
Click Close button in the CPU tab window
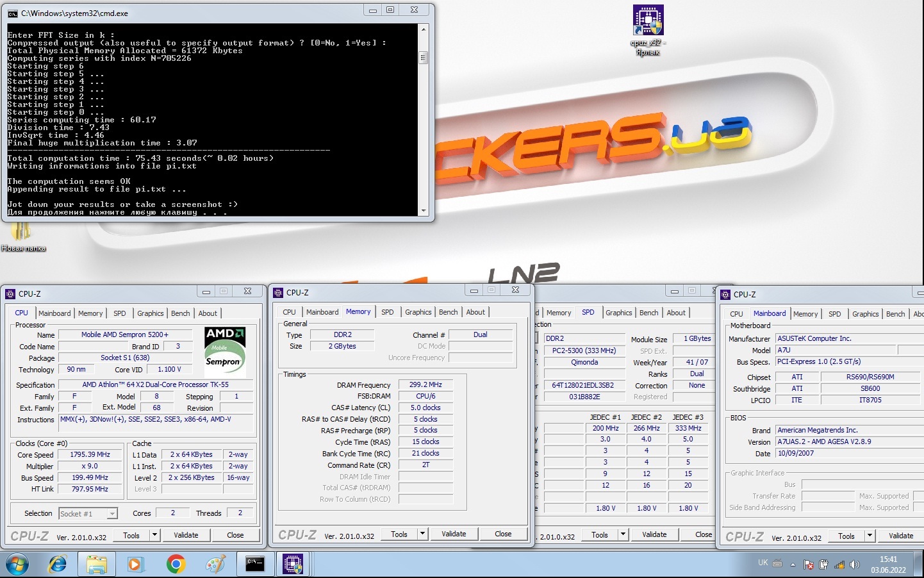pyautogui.click(x=235, y=535)
